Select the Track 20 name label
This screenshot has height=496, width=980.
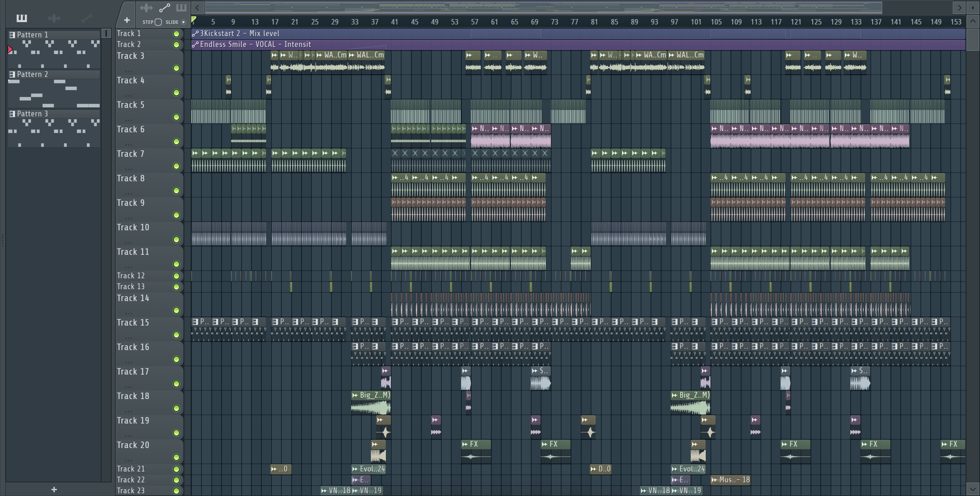click(x=133, y=445)
